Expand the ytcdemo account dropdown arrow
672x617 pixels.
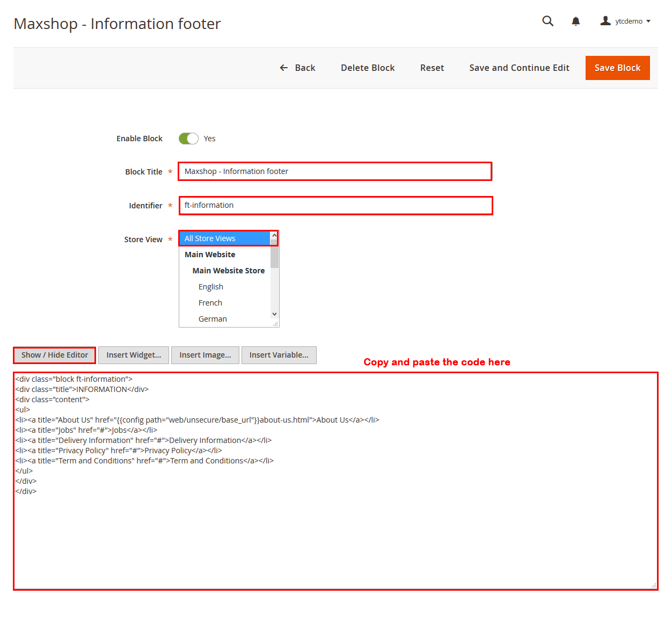tap(648, 21)
